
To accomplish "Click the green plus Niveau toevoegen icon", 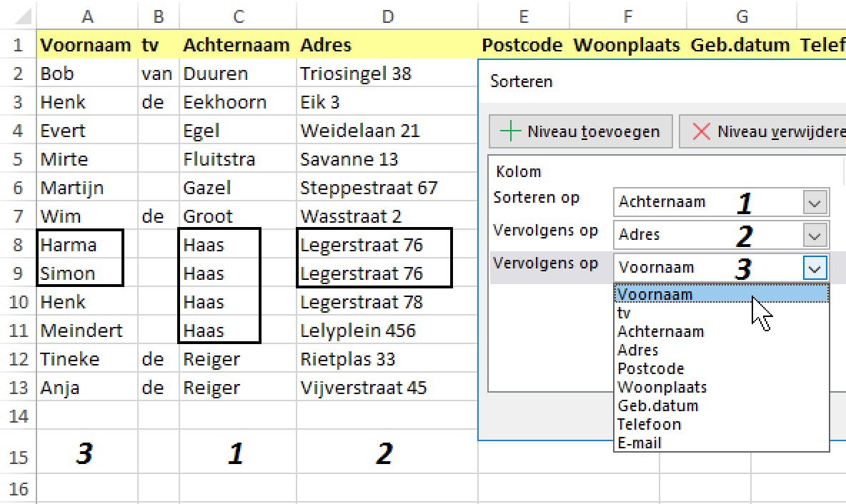I will click(511, 131).
